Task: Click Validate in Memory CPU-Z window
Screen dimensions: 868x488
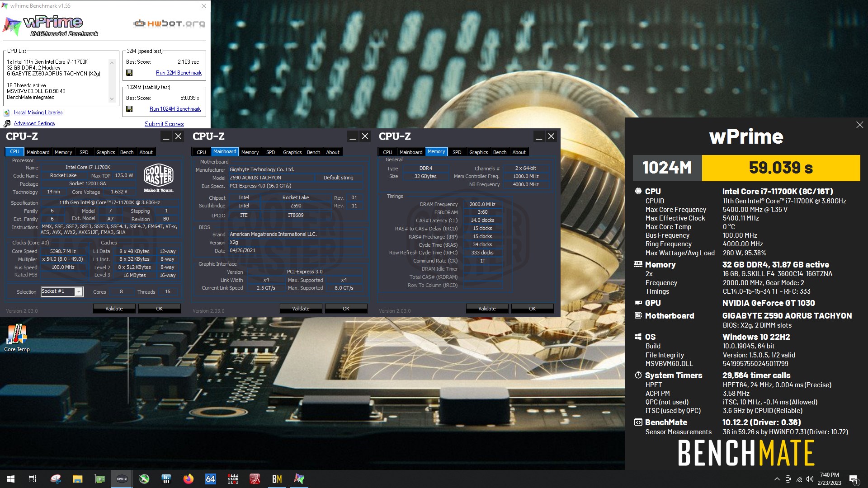Action: [487, 309]
